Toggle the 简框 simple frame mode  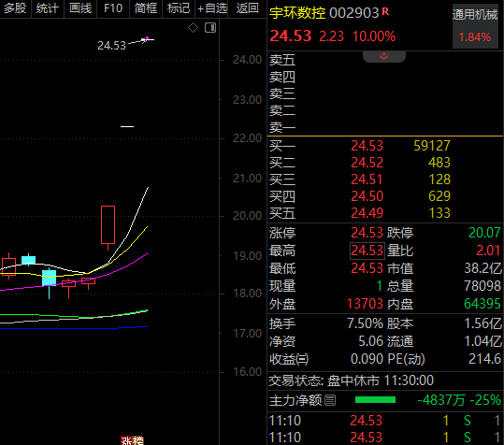point(146,8)
